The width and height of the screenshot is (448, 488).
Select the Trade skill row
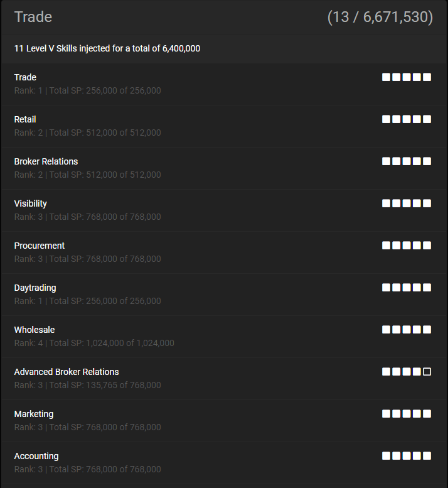(224, 84)
